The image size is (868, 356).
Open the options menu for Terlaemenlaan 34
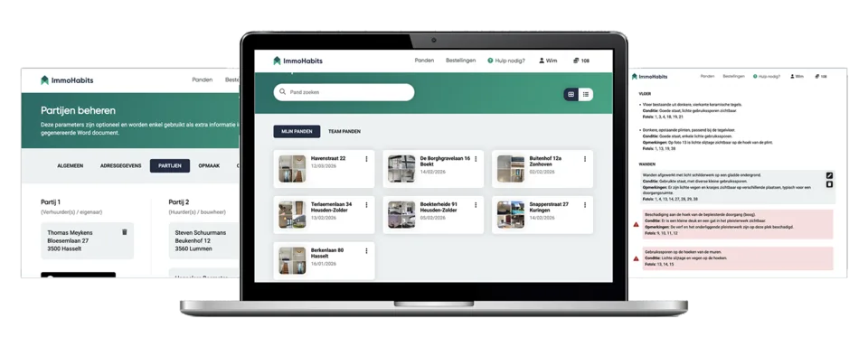coord(366,204)
